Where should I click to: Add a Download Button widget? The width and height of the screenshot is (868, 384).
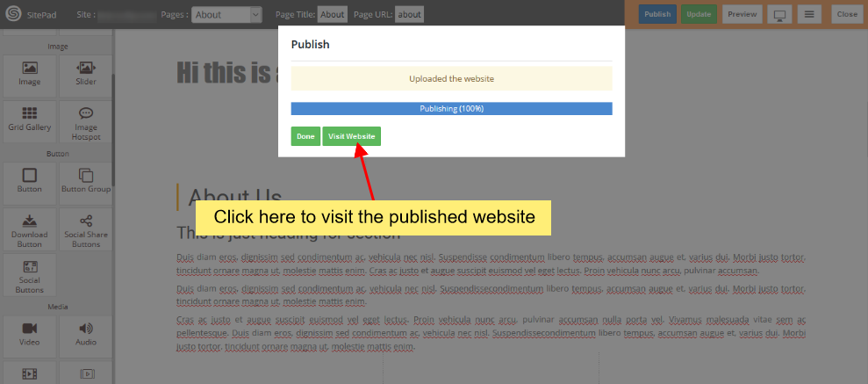[30, 229]
